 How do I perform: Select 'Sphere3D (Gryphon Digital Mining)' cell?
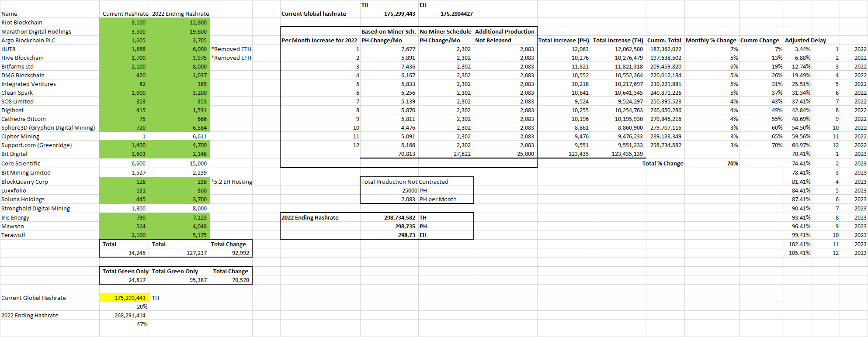[48, 127]
